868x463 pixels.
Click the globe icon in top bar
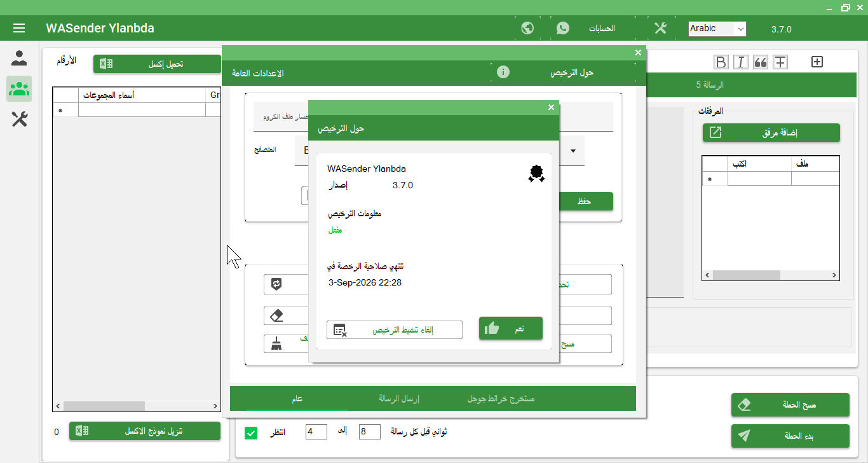pyautogui.click(x=527, y=28)
